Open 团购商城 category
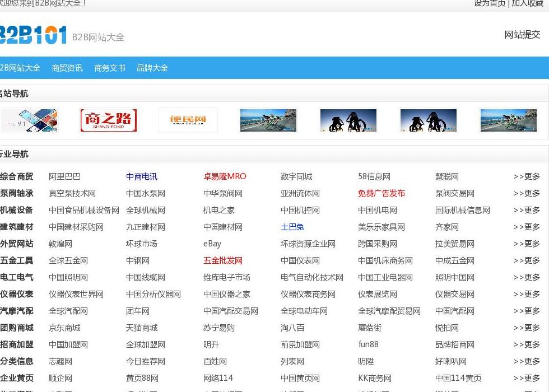 tap(17, 328)
